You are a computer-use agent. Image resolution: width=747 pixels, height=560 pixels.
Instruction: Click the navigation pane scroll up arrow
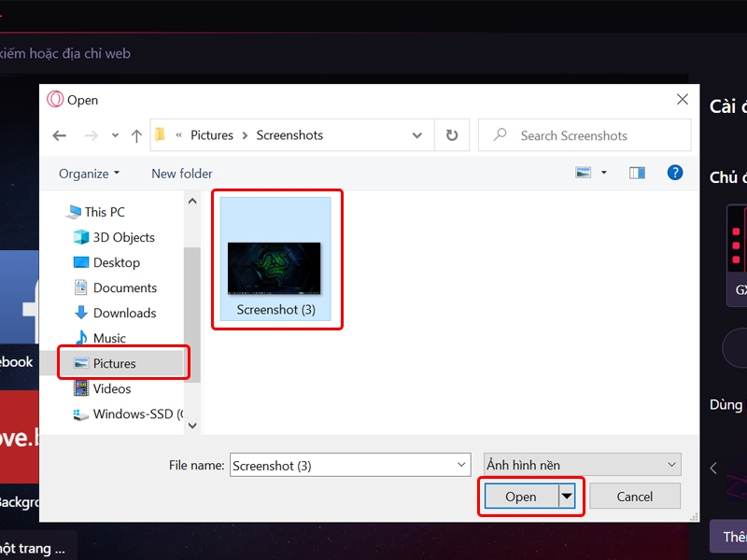pyautogui.click(x=192, y=201)
